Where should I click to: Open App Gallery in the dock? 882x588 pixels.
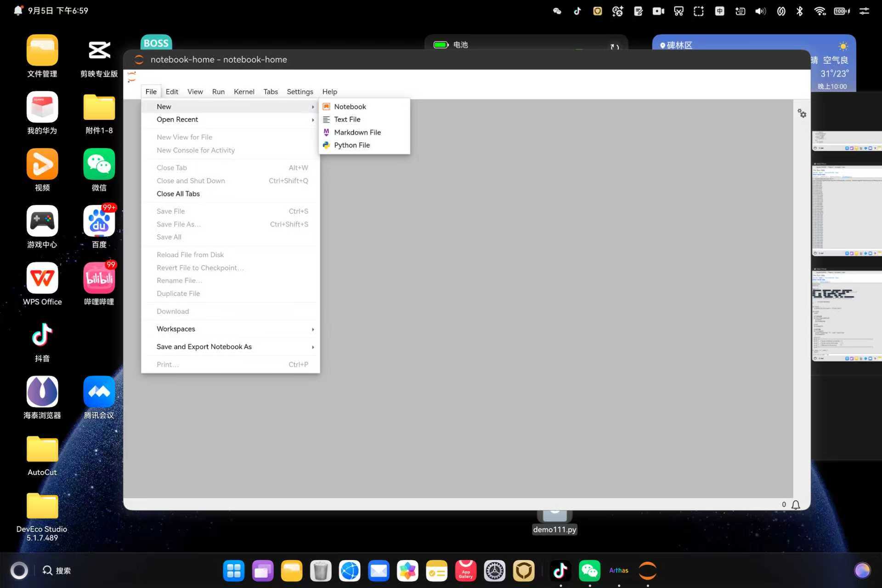(465, 571)
